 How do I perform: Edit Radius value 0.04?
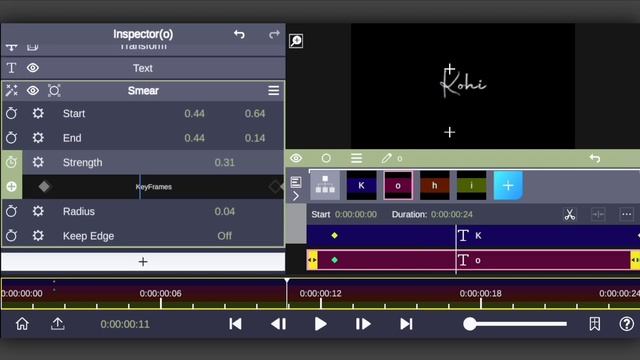point(224,211)
